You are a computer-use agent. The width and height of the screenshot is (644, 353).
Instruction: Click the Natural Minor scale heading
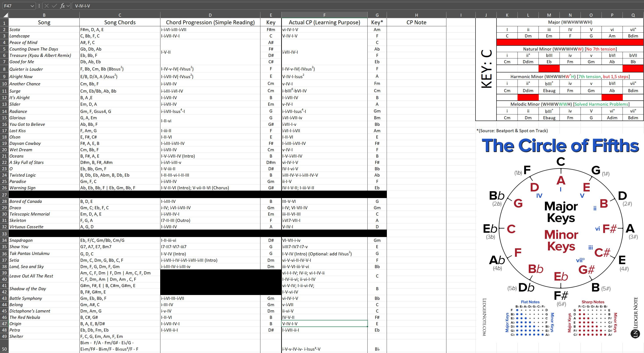(570, 49)
